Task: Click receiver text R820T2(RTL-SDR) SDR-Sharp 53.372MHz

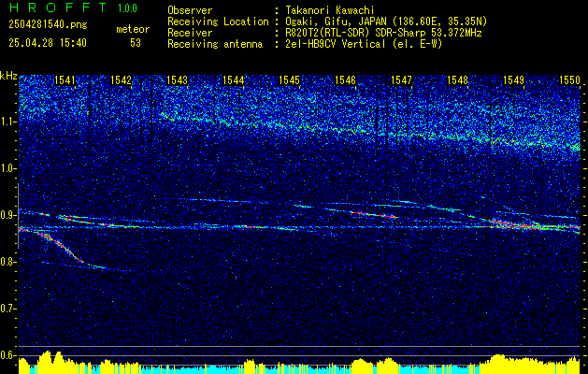Action: 383,33
